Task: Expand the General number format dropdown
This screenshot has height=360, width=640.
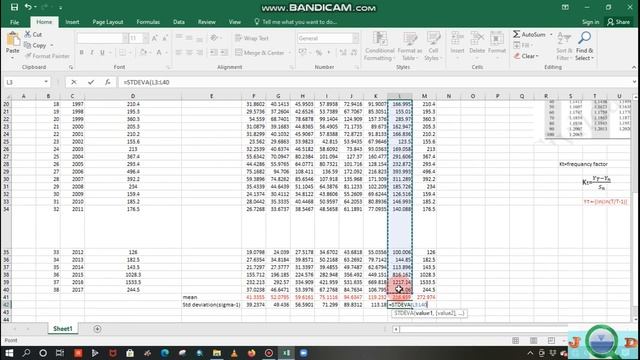Action: click(356, 38)
